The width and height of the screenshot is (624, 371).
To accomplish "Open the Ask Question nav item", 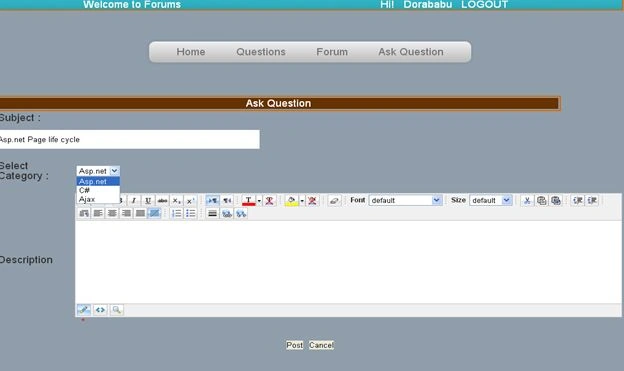I will click(x=411, y=52).
